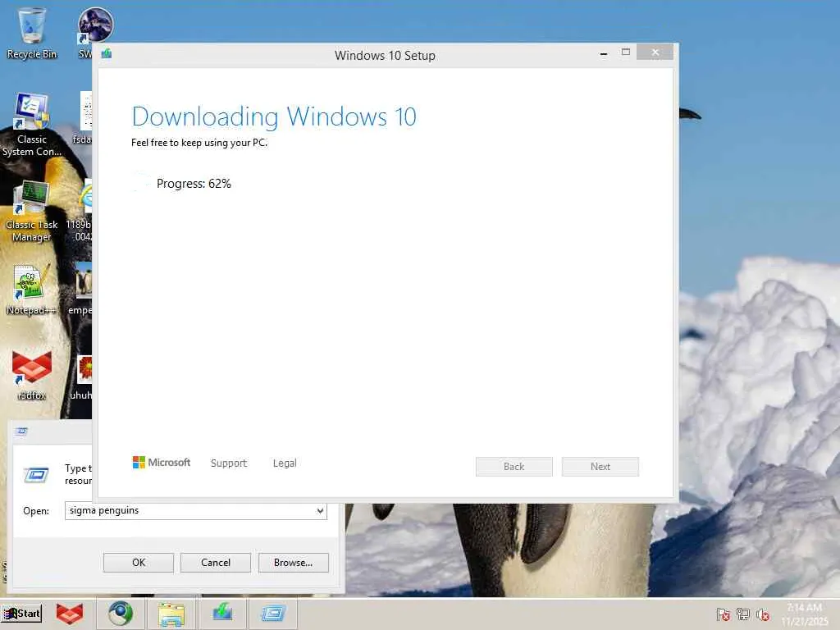840x630 pixels.
Task: Click Cancel in the Run dialog
Action: tap(216, 563)
